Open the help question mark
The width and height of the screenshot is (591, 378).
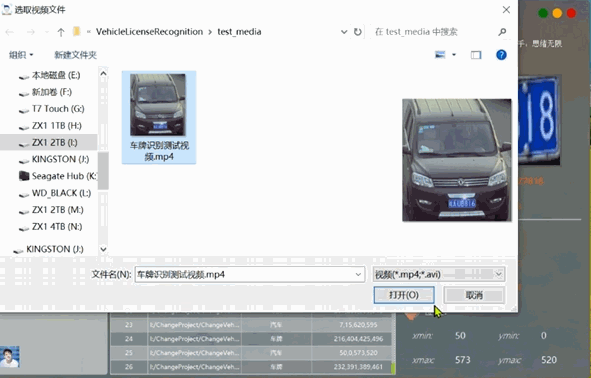pyautogui.click(x=501, y=55)
